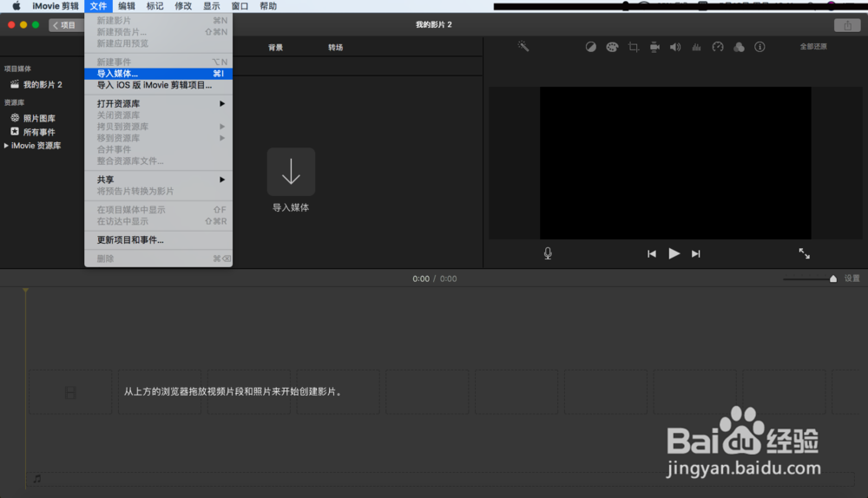This screenshot has width=868, height=498.
Task: Choose 更新项目和事件... menu entry
Action: point(158,239)
